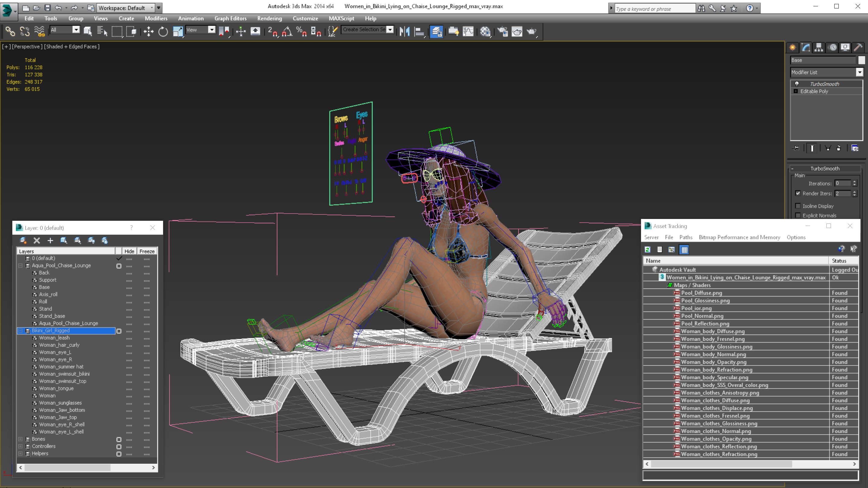This screenshot has width=868, height=488.
Task: Switch Asset Tracking to table view icon
Action: [684, 249]
